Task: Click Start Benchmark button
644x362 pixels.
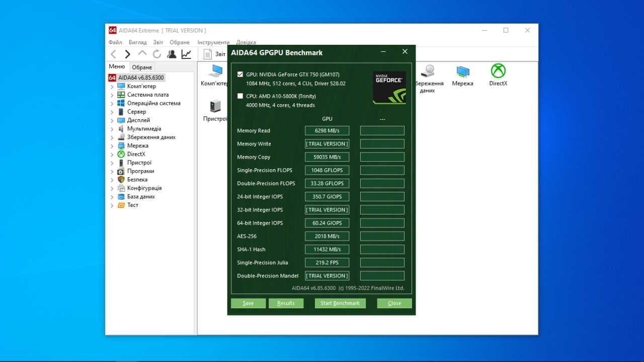Action: point(340,303)
